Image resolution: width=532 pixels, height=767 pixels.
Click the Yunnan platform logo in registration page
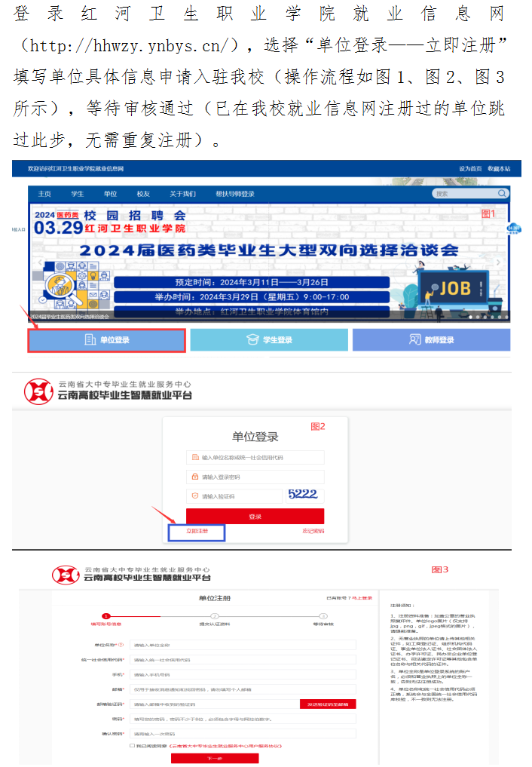(66, 574)
